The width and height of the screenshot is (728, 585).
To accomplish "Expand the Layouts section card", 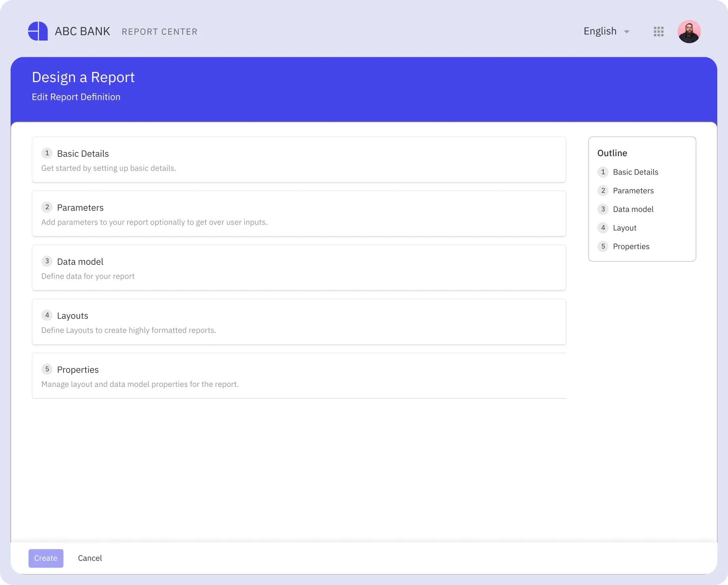I will tap(299, 322).
